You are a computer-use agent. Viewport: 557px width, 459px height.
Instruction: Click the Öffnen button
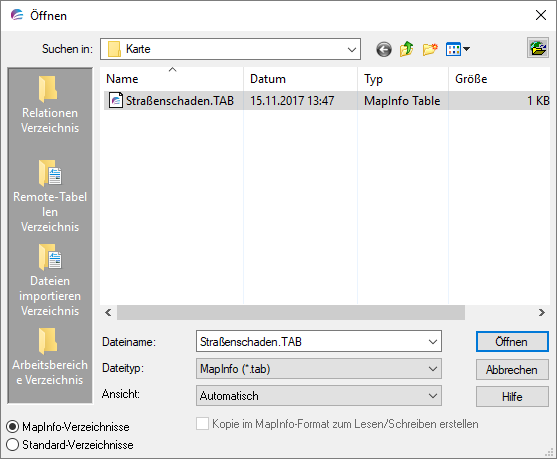tap(512, 342)
